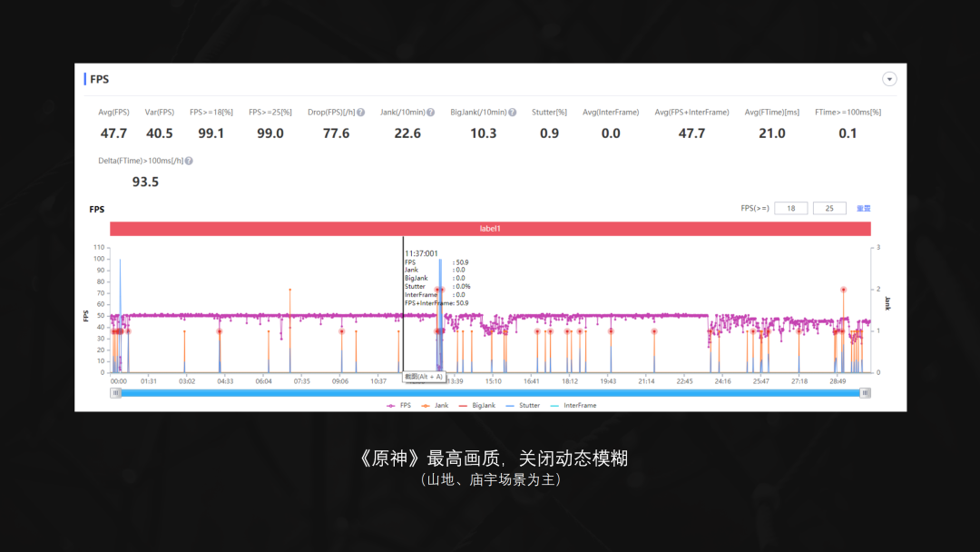The height and width of the screenshot is (552, 980).
Task: Toggle the Jank series in the legend
Action: 435,406
